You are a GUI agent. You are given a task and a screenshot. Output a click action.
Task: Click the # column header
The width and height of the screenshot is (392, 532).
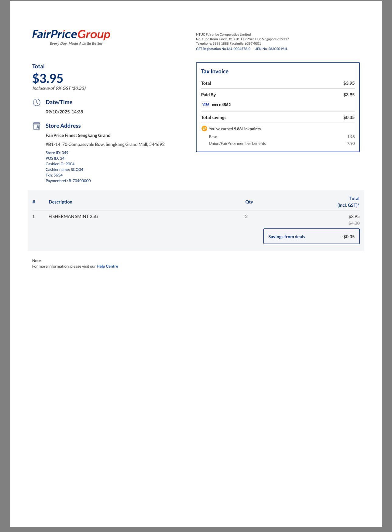click(x=34, y=202)
